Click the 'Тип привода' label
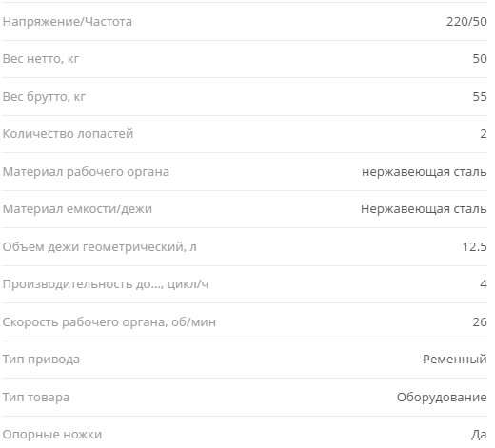This screenshot has height=448, width=495. pos(41,360)
